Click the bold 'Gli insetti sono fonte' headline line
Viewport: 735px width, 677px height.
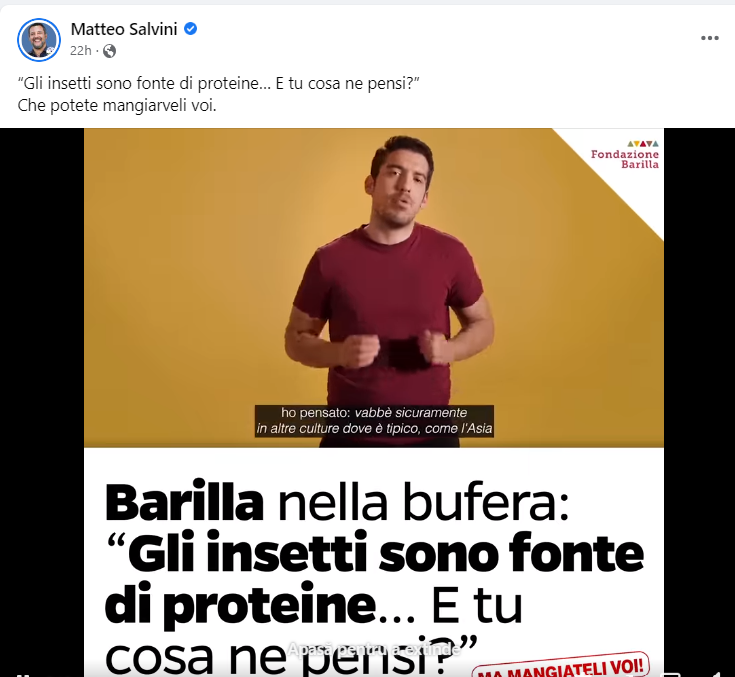[385, 553]
